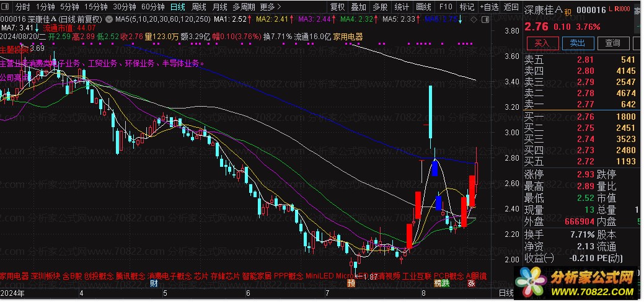
Task: Click the 返回 back button
Action: point(511,7)
